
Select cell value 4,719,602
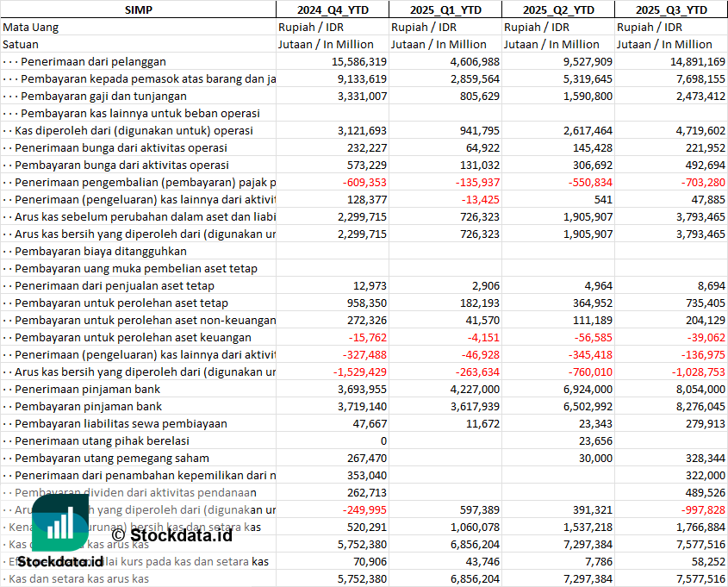click(x=700, y=130)
